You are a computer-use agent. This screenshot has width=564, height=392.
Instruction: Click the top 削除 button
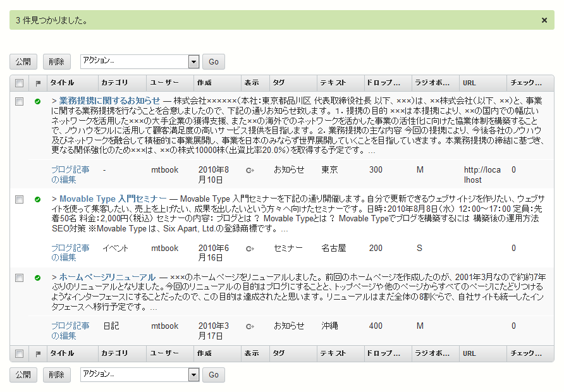click(56, 61)
